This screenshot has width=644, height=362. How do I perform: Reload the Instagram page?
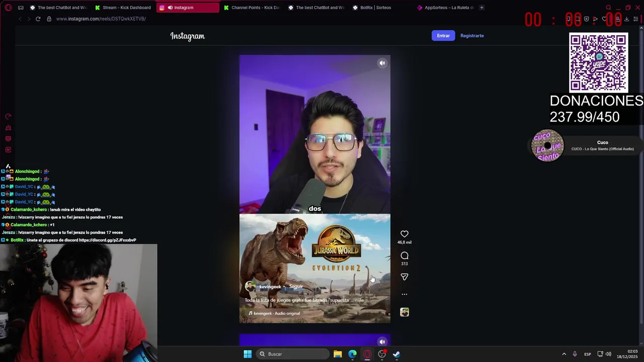click(x=38, y=19)
